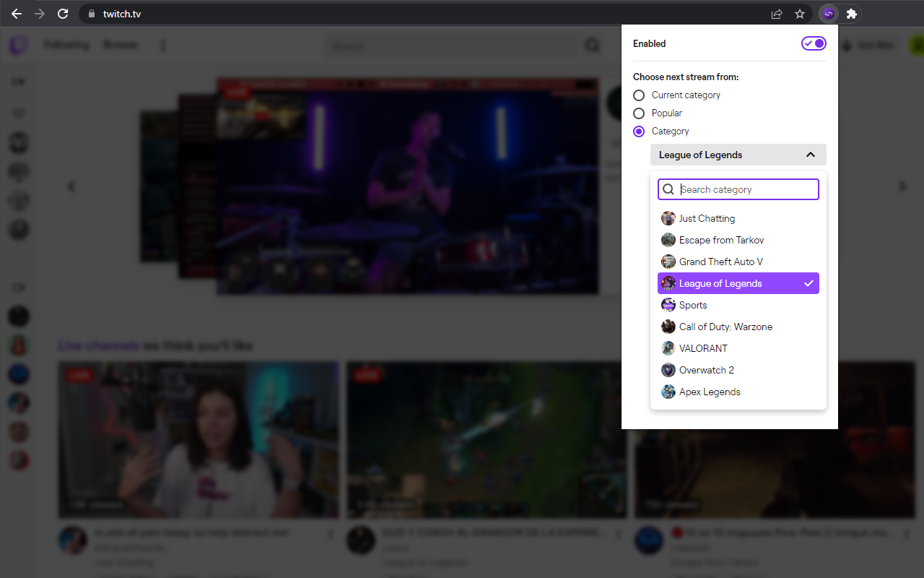This screenshot has width=924, height=578.
Task: Bookmark this page with the star icon
Action: [800, 14]
